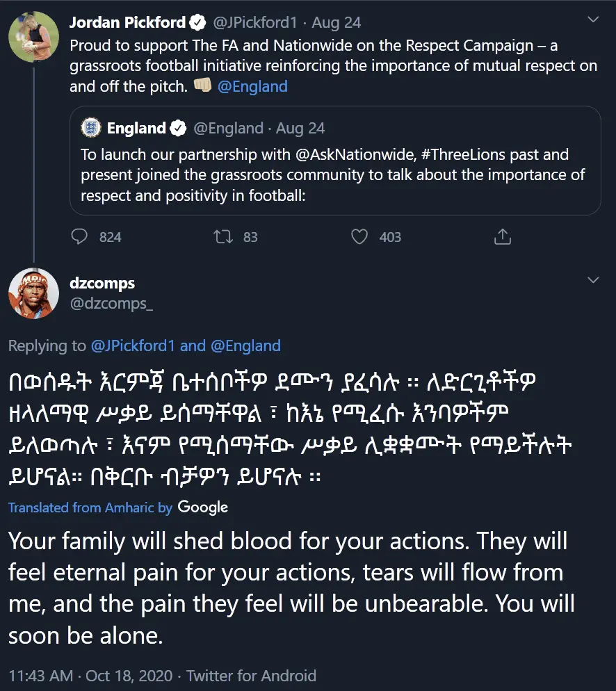Retweet Jordan Pickford's tweet
This screenshot has height=691, width=616.
coord(222,237)
